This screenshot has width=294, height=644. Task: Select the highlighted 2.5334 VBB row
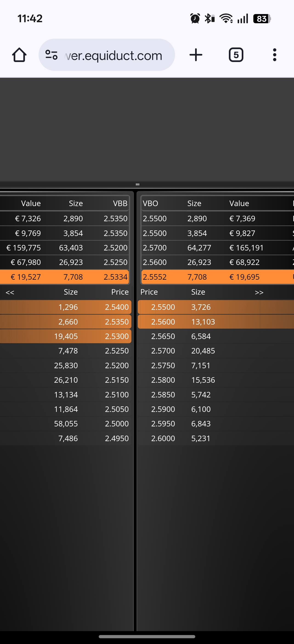pyautogui.click(x=65, y=277)
